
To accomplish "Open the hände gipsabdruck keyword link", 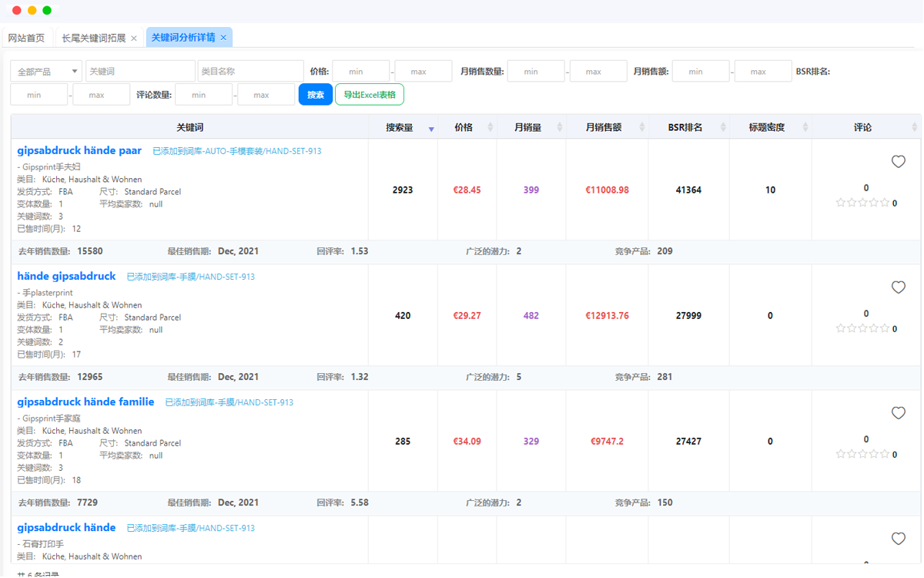I will click(x=66, y=277).
